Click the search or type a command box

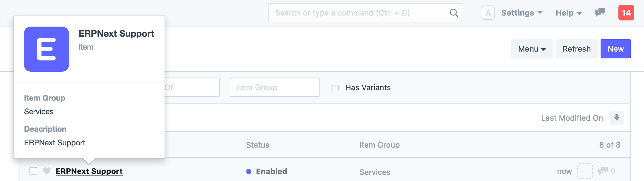[x=365, y=13]
